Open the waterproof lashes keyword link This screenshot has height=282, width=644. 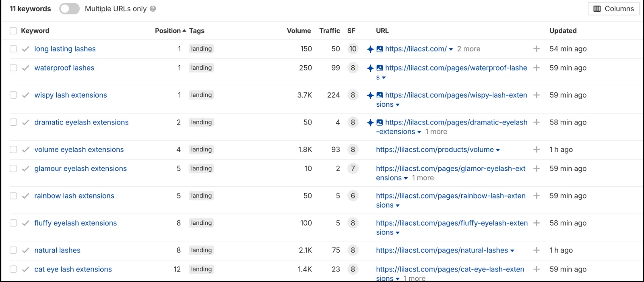[64, 68]
